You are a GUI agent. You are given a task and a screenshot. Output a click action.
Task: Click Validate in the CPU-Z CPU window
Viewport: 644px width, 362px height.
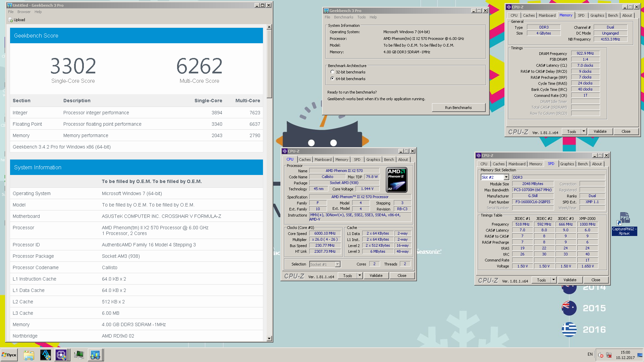(x=376, y=276)
